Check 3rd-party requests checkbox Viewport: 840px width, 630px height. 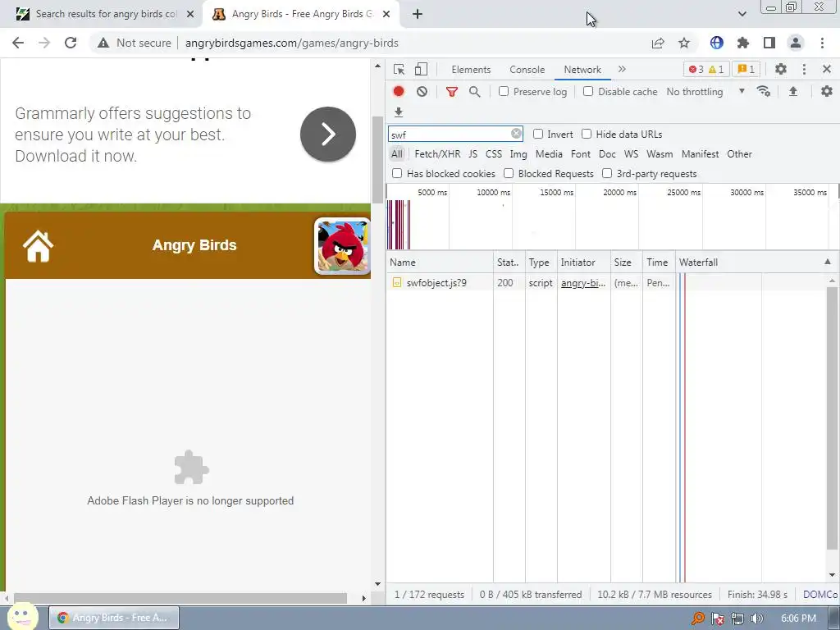pos(607,174)
